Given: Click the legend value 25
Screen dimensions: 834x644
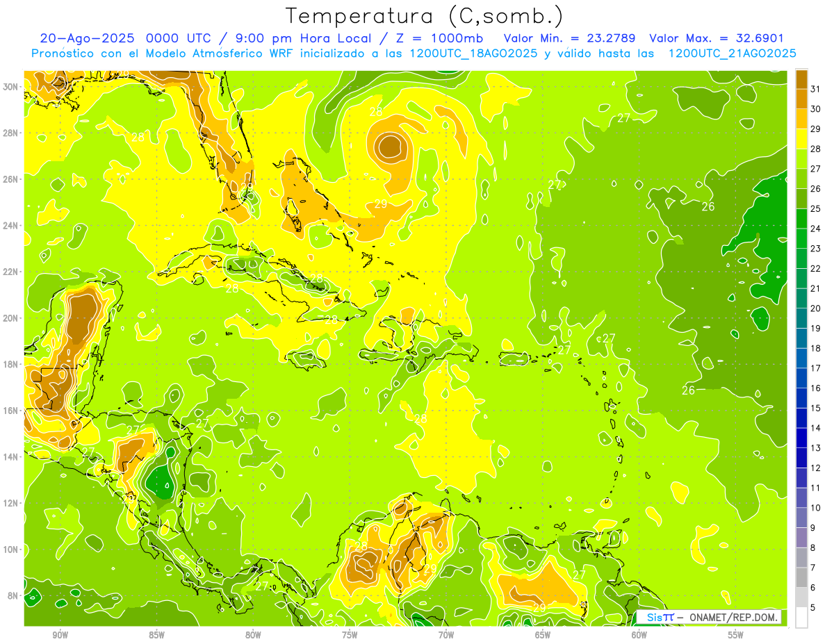Looking at the screenshot, I should [816, 208].
